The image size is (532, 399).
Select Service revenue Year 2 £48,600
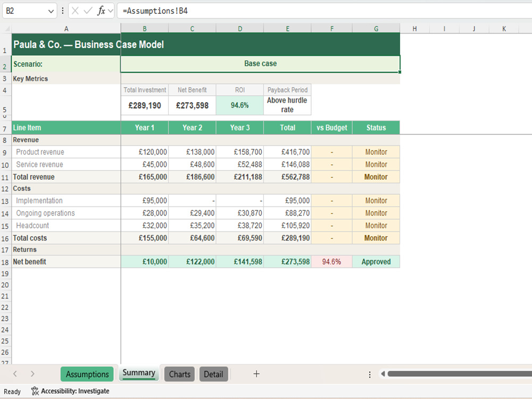[x=192, y=164]
